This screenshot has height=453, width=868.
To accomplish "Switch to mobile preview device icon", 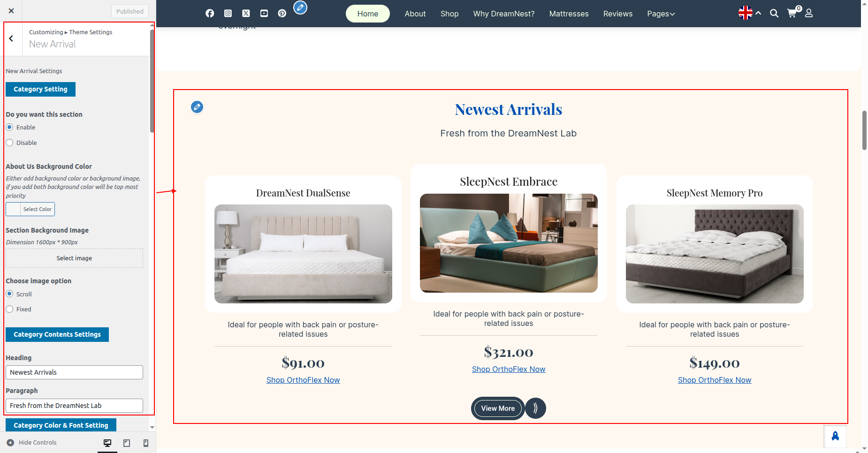I will tap(146, 443).
